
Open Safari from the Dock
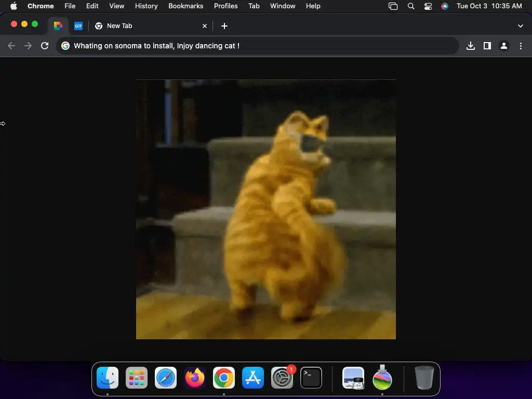tap(166, 377)
